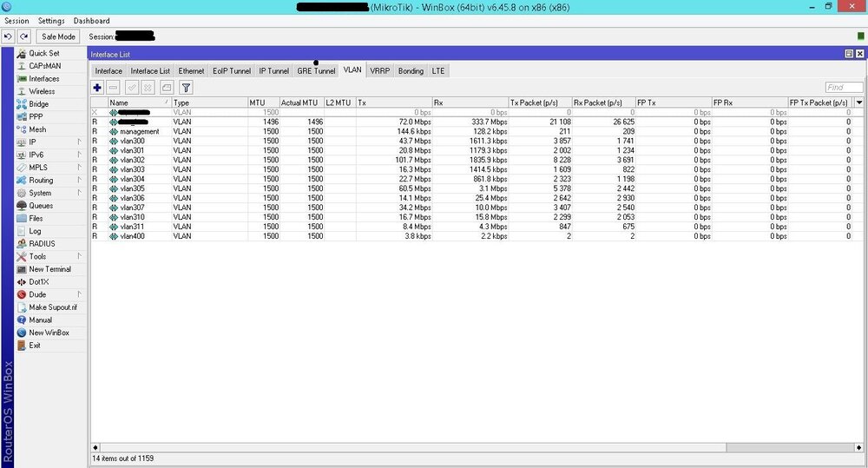Sort the table by Name column header

135,102
